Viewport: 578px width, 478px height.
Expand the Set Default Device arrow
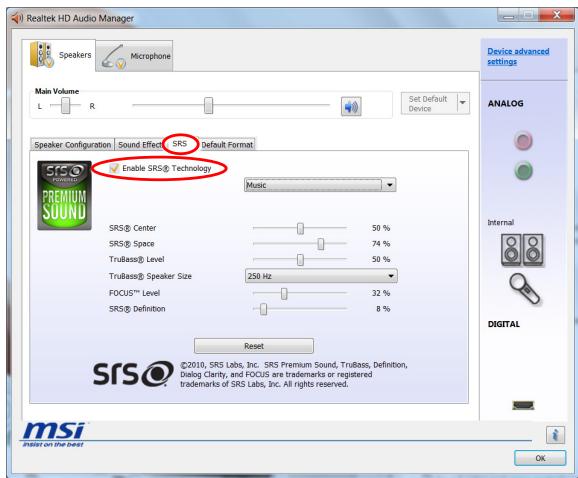coord(463,103)
